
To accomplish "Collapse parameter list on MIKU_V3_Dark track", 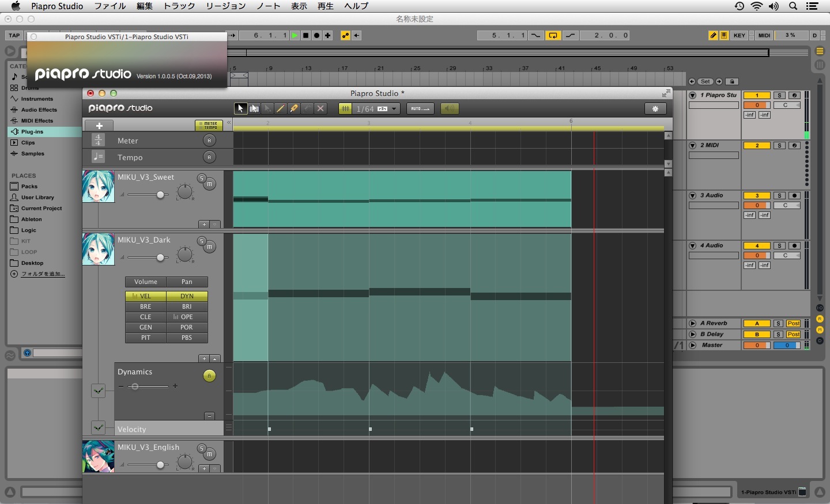I will 215,358.
